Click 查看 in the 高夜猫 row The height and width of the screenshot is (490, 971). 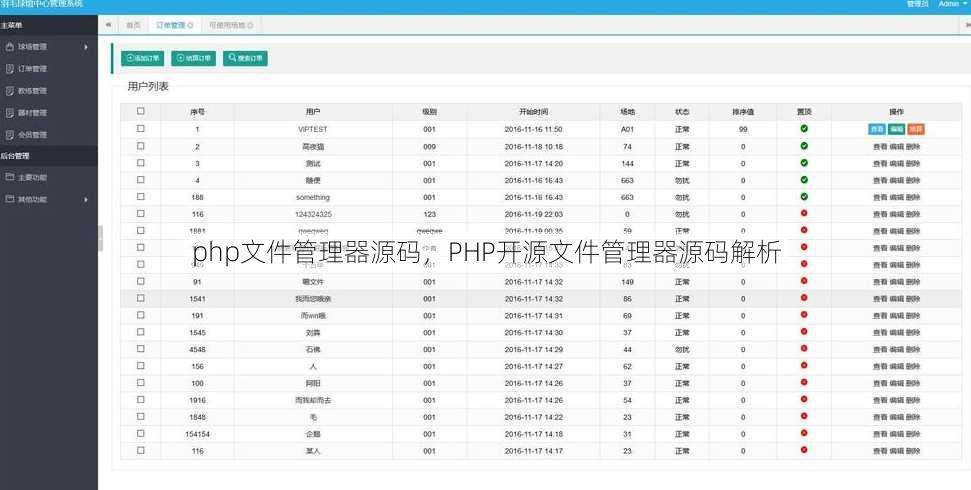(x=880, y=147)
